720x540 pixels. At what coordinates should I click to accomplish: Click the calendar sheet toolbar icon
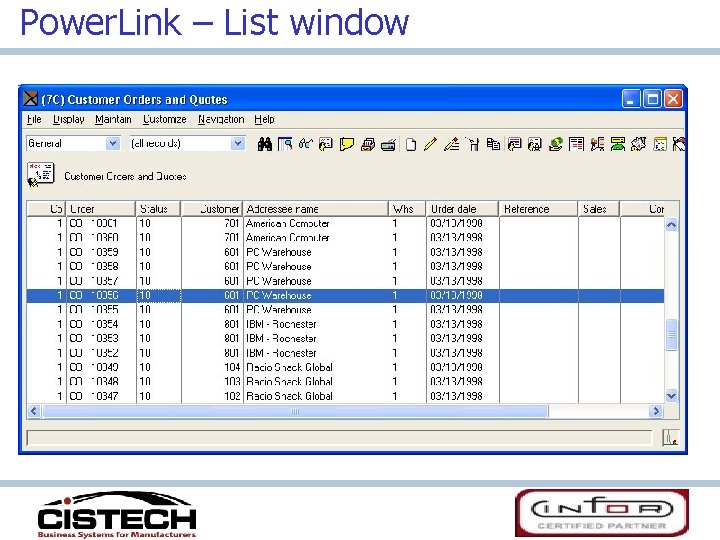(x=660, y=144)
